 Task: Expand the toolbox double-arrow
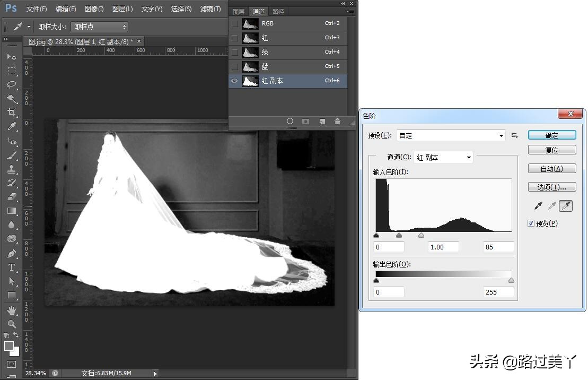click(x=6, y=39)
